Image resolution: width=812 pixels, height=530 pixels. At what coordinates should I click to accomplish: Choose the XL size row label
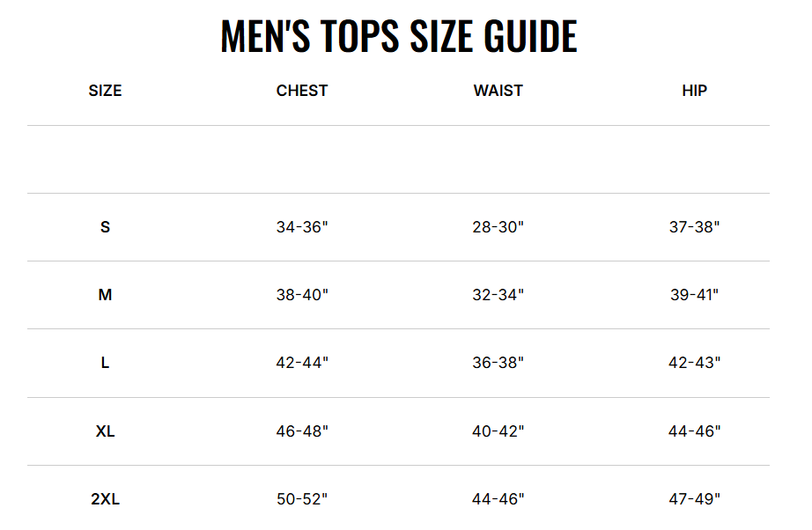[x=105, y=431]
